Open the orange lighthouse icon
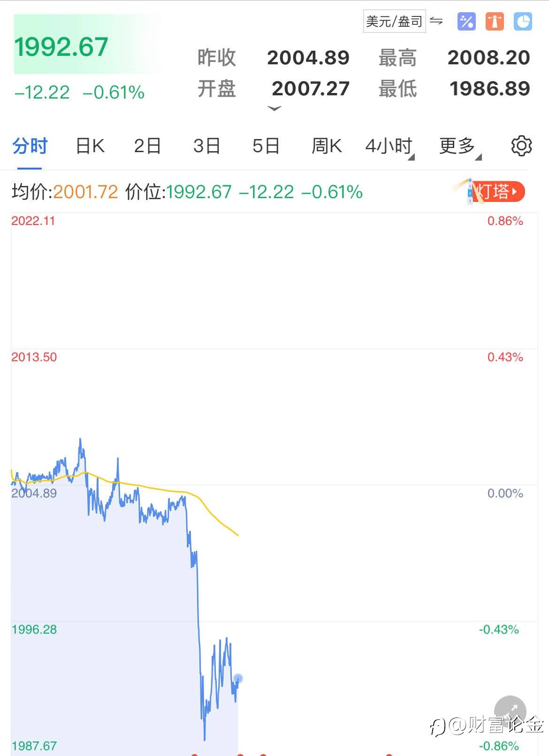 [494, 22]
